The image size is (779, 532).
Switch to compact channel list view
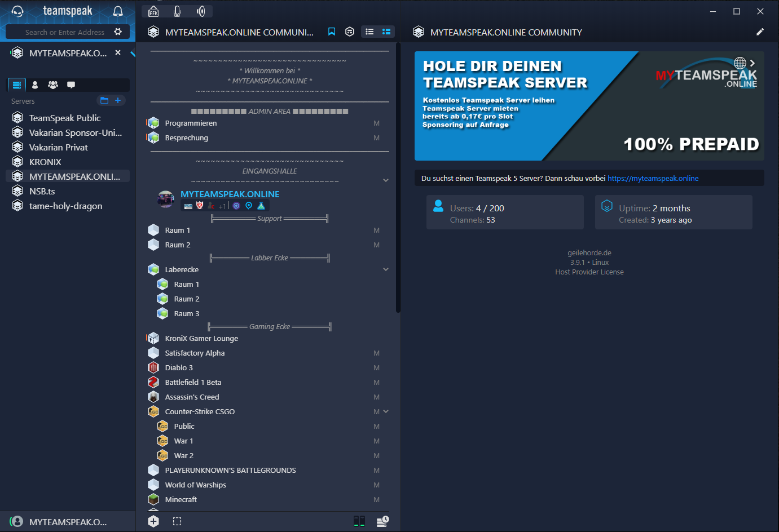[x=369, y=32]
